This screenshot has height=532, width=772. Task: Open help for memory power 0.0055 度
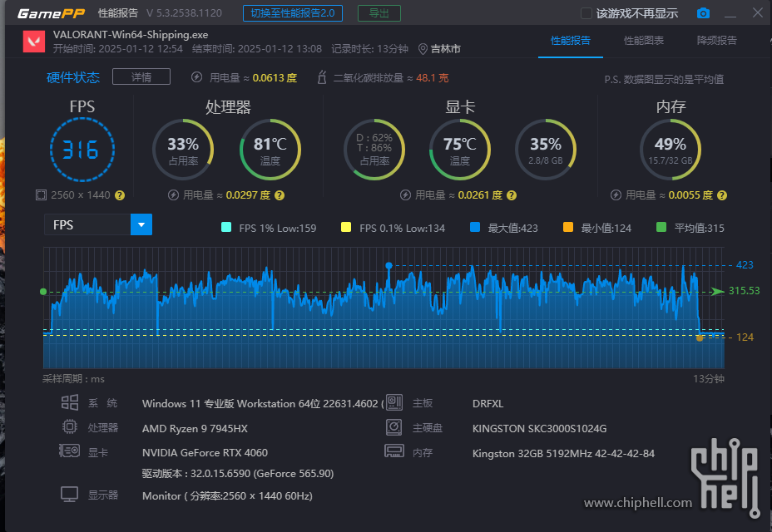[722, 195]
